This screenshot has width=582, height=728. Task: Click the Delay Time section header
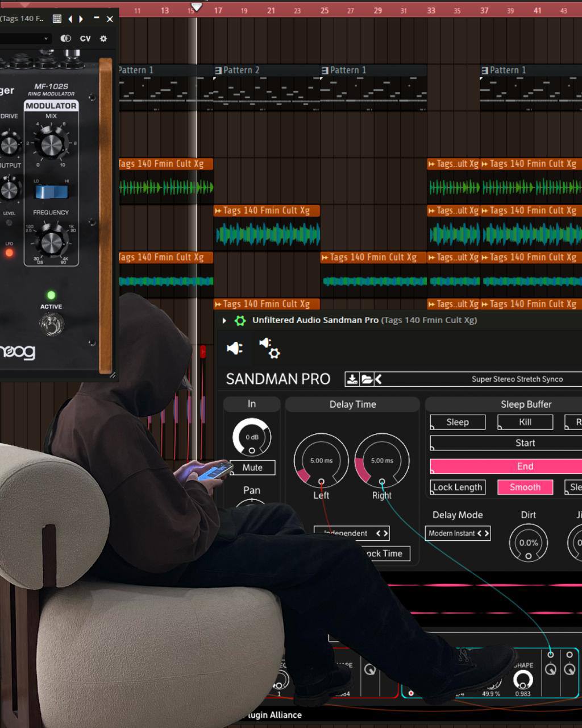[352, 404]
